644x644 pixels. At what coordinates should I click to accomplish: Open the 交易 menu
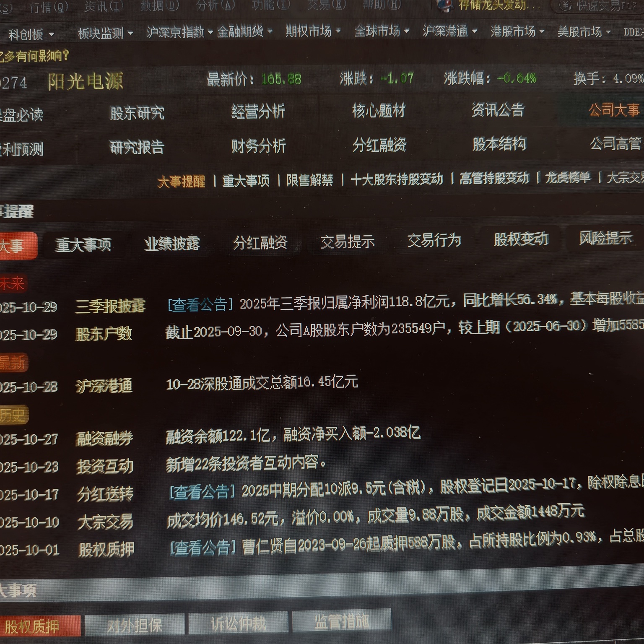pyautogui.click(x=327, y=5)
